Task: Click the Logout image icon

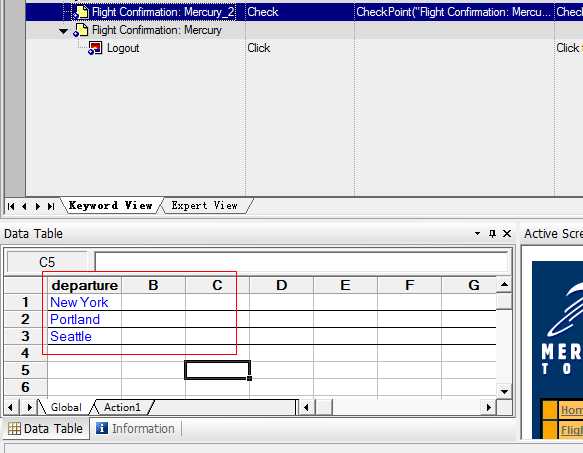Action: 95,48
